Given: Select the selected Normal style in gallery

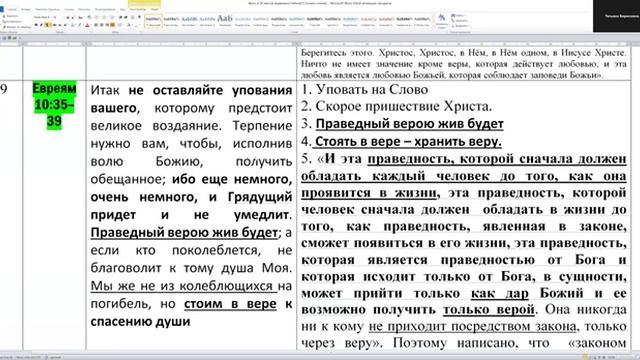Looking at the screenshot, I should click(153, 21).
